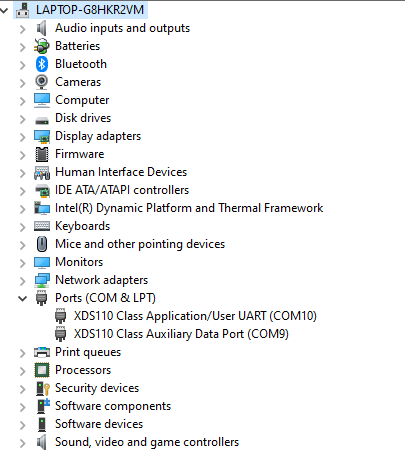
Task: Click the Mice and other pointing devices icon
Action: point(42,244)
